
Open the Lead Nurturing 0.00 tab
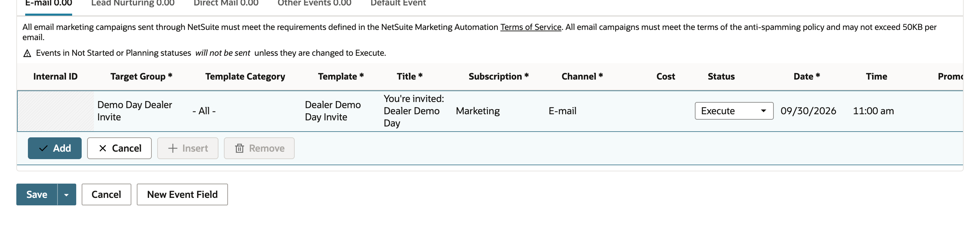tap(133, 4)
